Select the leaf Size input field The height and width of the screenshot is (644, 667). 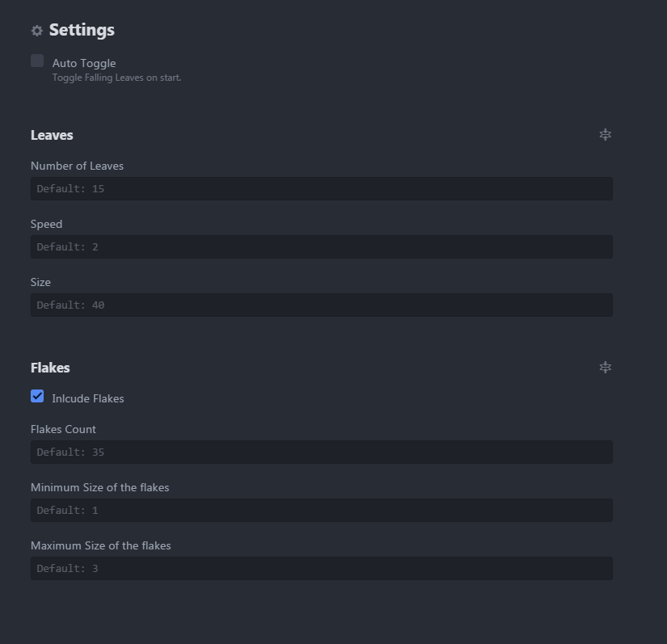point(321,305)
